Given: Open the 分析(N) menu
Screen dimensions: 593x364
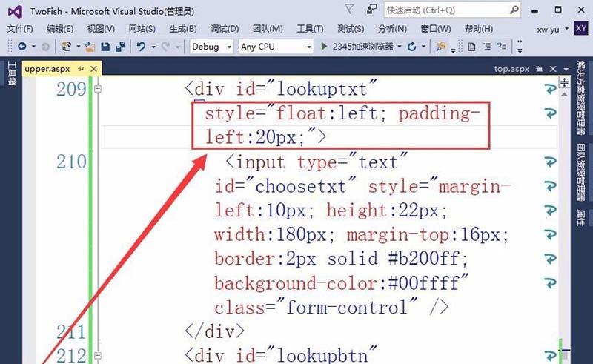Looking at the screenshot, I should pos(392,29).
